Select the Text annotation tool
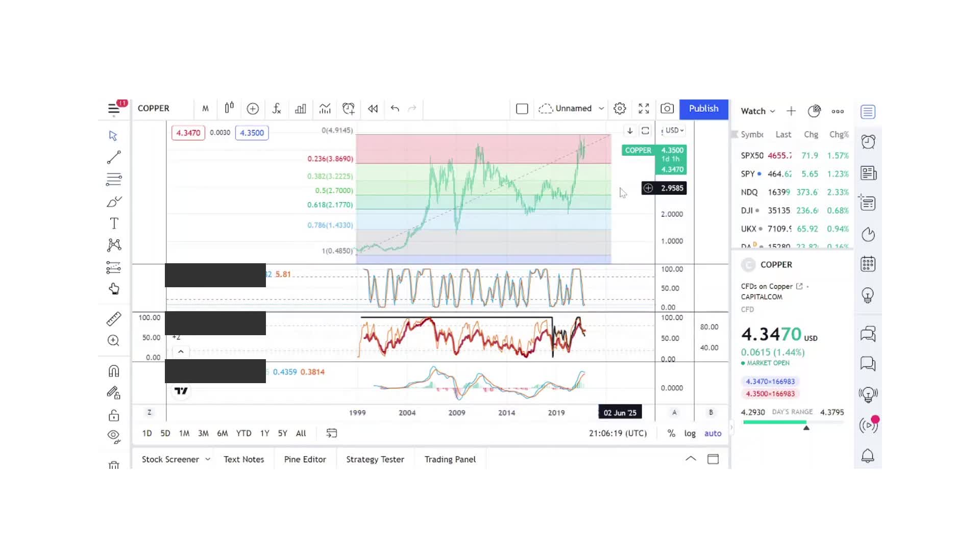This screenshot has height=551, width=980. pyautogui.click(x=113, y=223)
